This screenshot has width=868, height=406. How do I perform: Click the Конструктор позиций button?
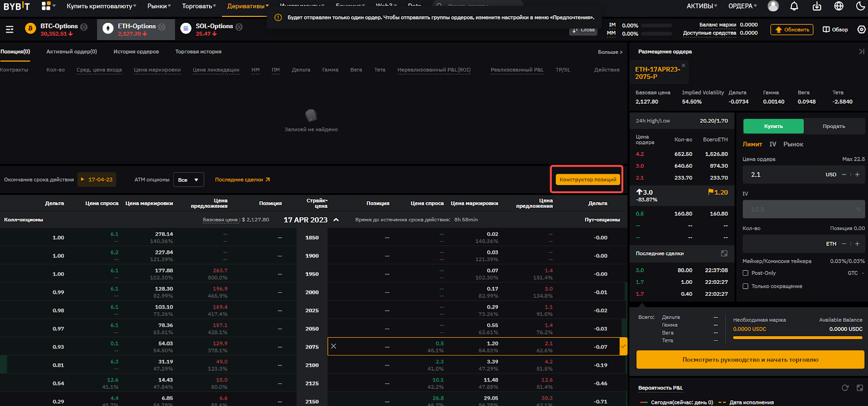[x=588, y=180]
